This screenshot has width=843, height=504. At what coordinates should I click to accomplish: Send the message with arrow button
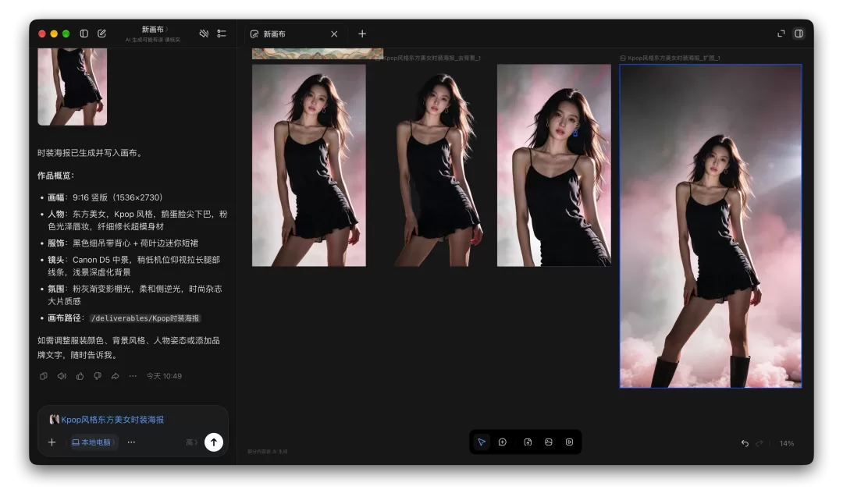213,442
